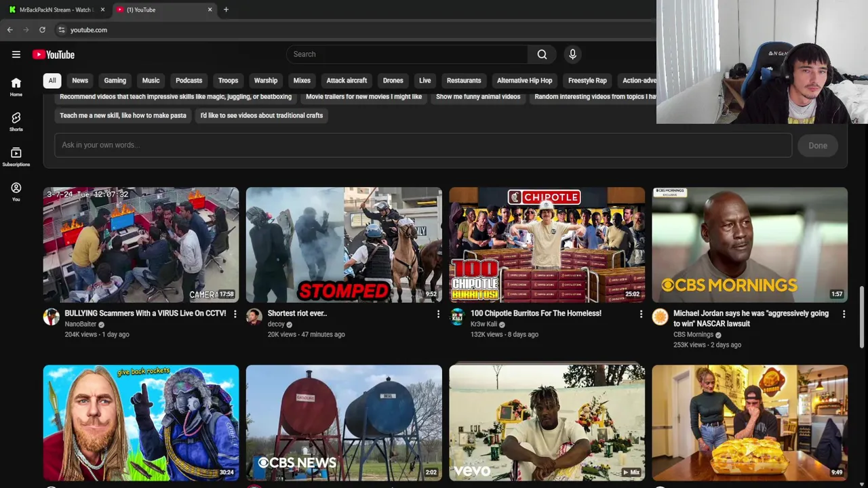This screenshot has height=488, width=868.
Task: Open Subscriptions from the sidebar
Action: 16,157
